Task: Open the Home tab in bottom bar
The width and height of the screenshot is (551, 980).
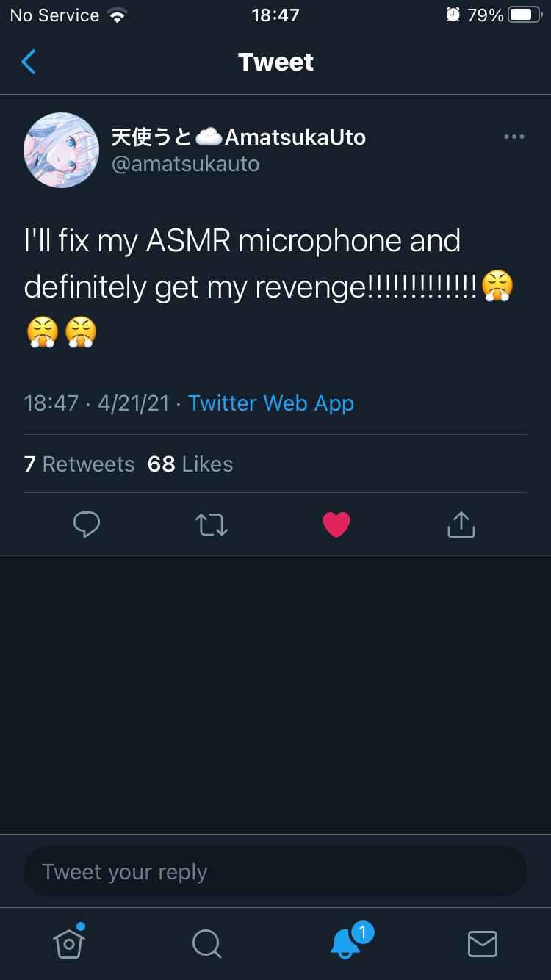Action: 69,943
